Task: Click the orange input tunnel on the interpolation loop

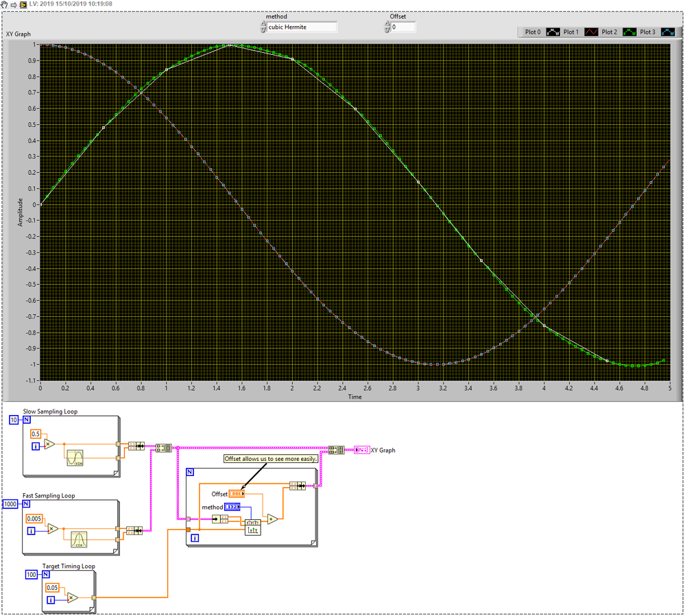Action: 189,530
